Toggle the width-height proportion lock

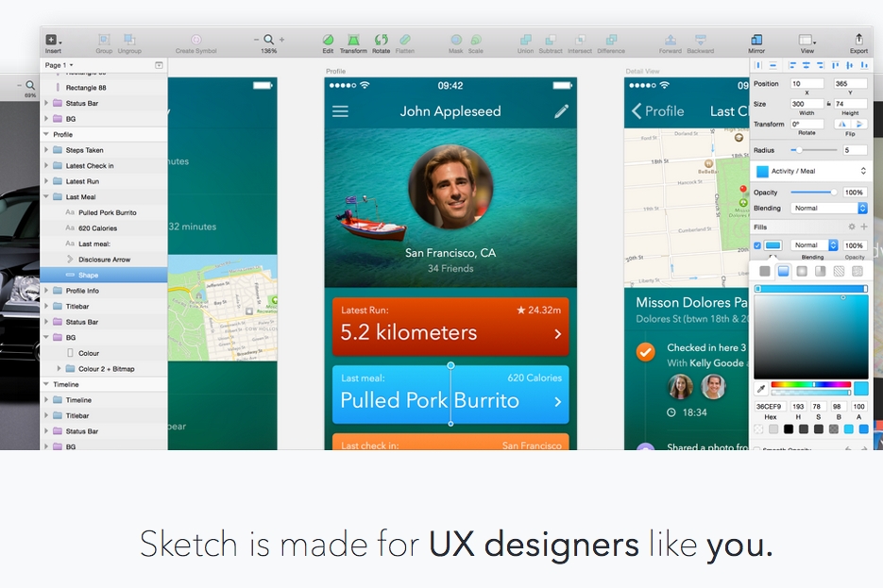tap(828, 104)
